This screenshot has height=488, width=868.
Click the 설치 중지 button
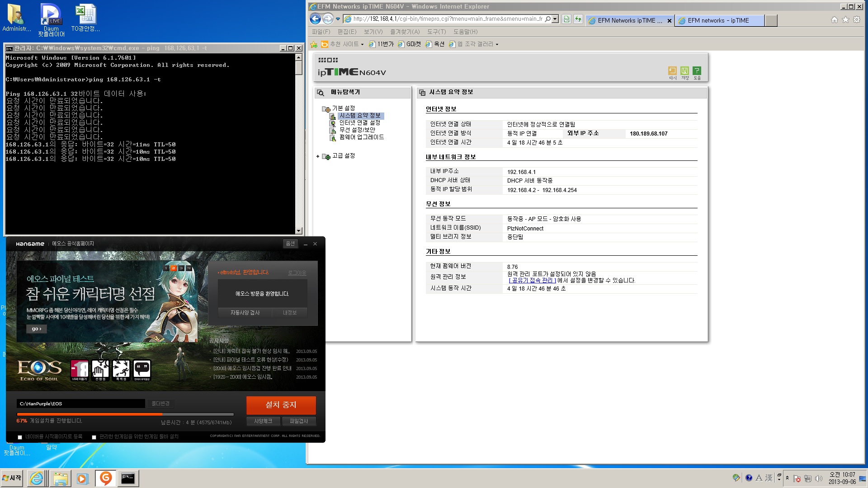(281, 405)
